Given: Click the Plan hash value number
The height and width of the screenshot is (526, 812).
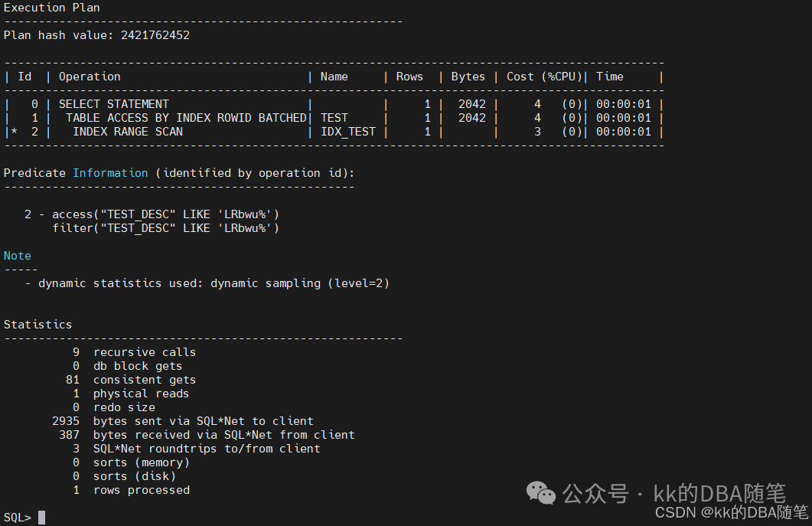Looking at the screenshot, I should click(155, 35).
